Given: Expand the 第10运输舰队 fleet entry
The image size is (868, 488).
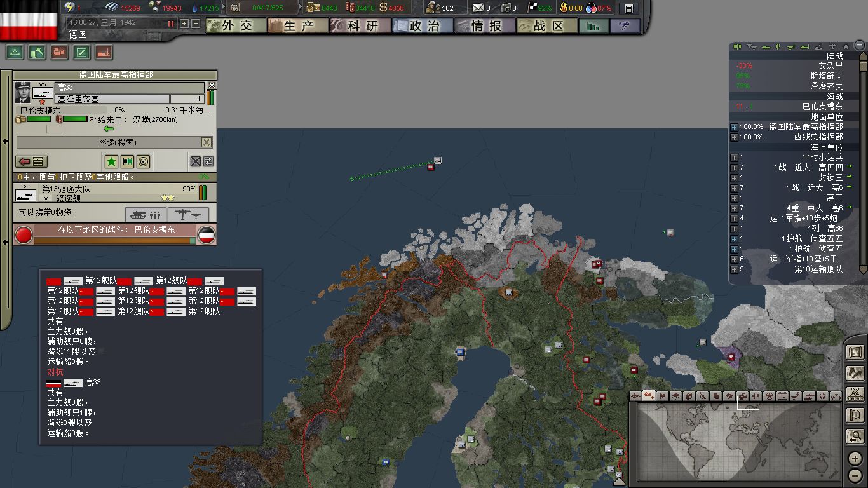Looking at the screenshot, I should [735, 269].
